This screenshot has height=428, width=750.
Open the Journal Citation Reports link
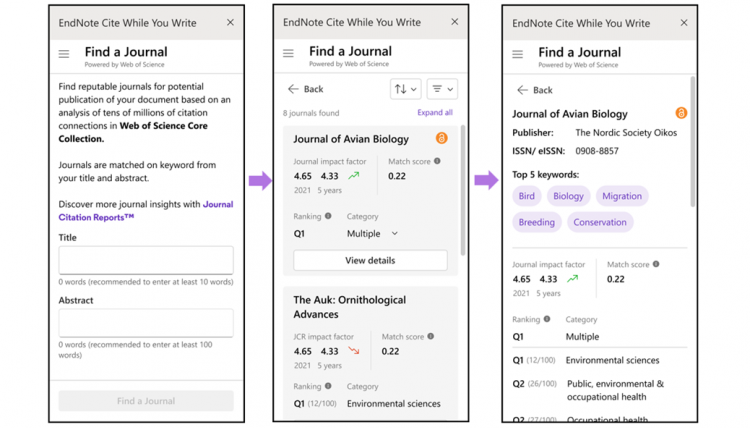(146, 211)
